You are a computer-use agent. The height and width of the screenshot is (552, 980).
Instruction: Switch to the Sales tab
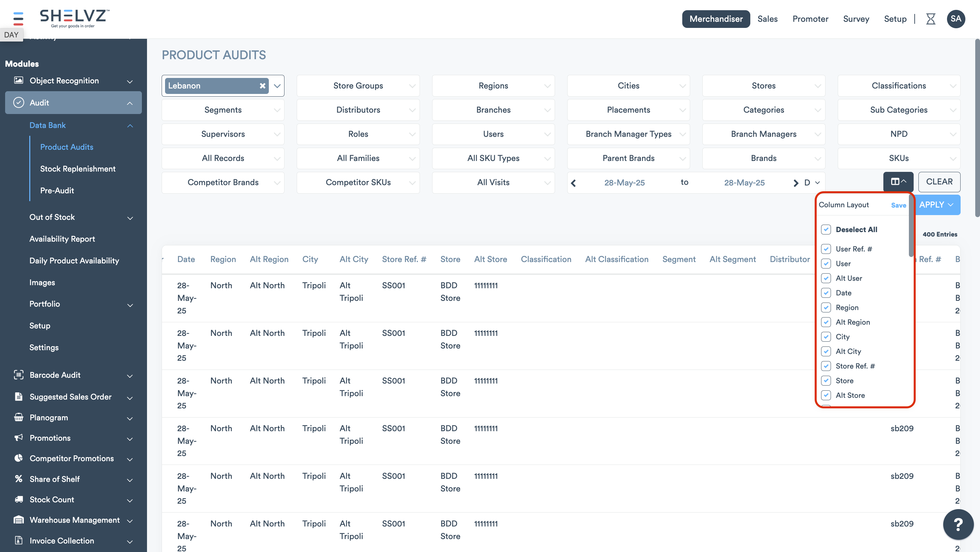click(767, 19)
